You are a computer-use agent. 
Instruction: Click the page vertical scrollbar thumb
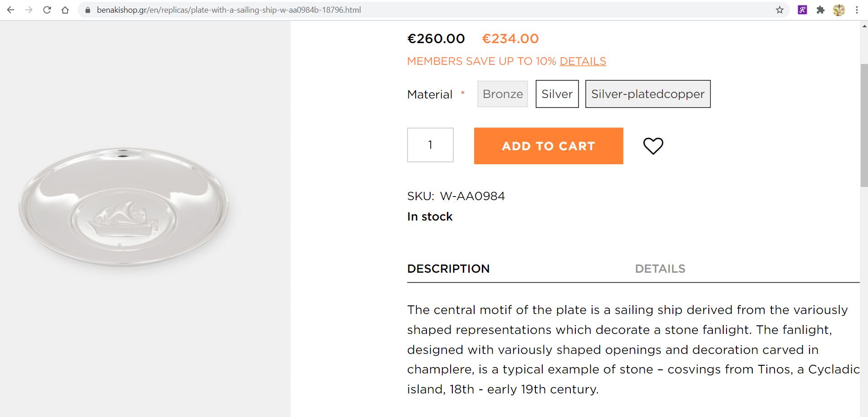point(864,125)
